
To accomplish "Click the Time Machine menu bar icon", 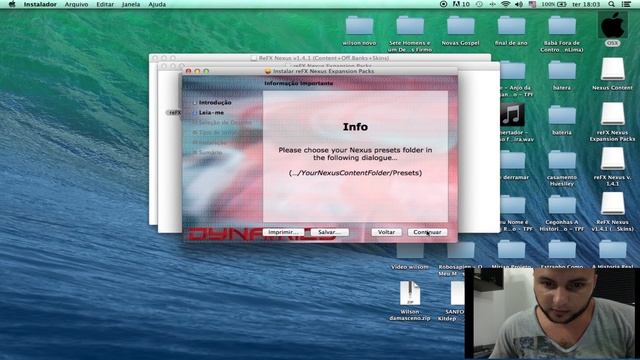I will pos(479,4).
